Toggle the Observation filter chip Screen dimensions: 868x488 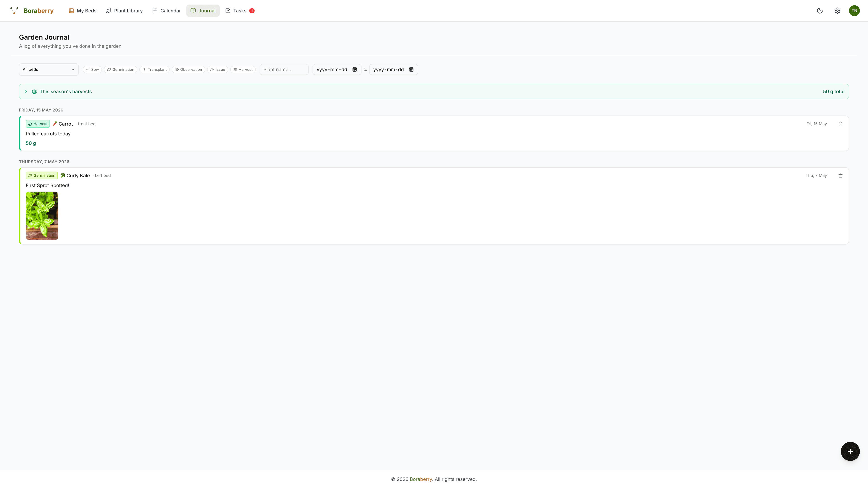[188, 69]
